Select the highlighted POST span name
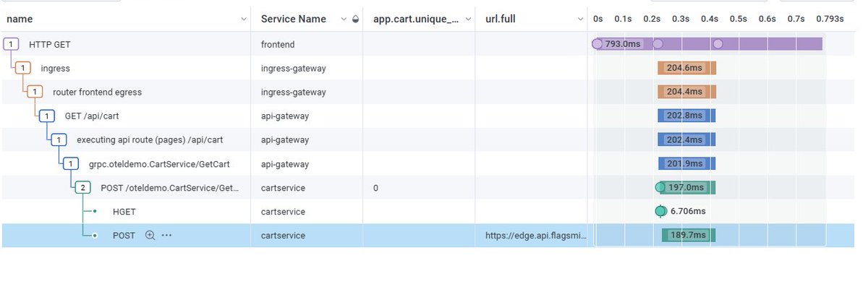The width and height of the screenshot is (868, 297). pyautogui.click(x=124, y=236)
